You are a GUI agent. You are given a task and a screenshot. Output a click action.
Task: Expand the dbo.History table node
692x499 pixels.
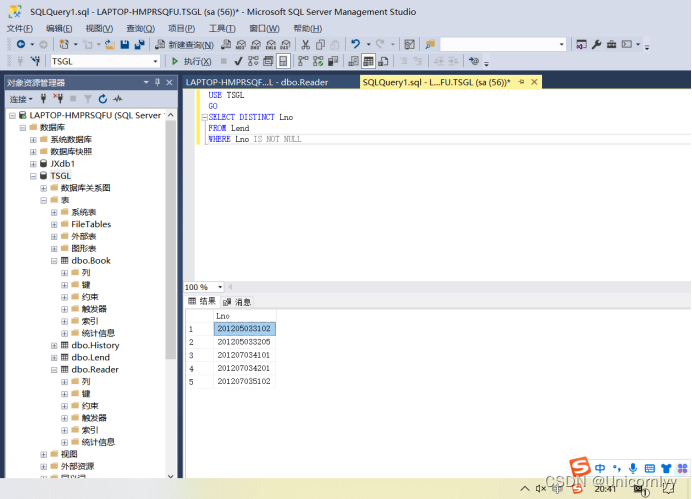pos(54,346)
